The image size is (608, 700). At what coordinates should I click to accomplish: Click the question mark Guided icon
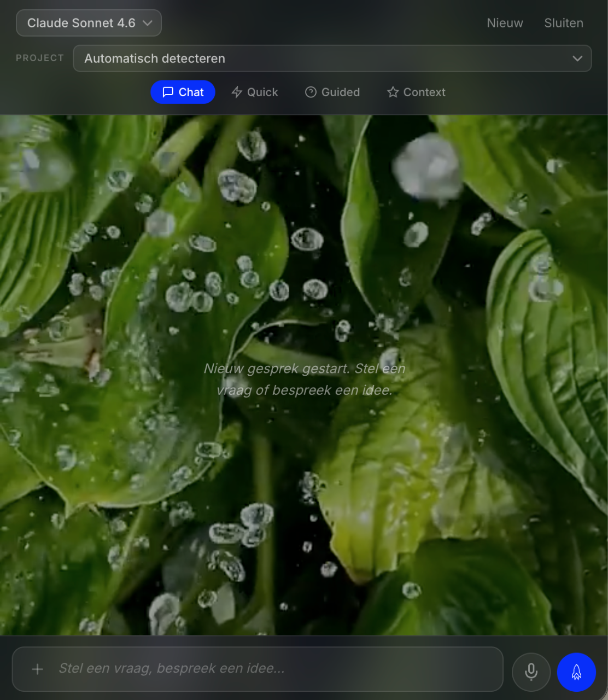pos(311,92)
